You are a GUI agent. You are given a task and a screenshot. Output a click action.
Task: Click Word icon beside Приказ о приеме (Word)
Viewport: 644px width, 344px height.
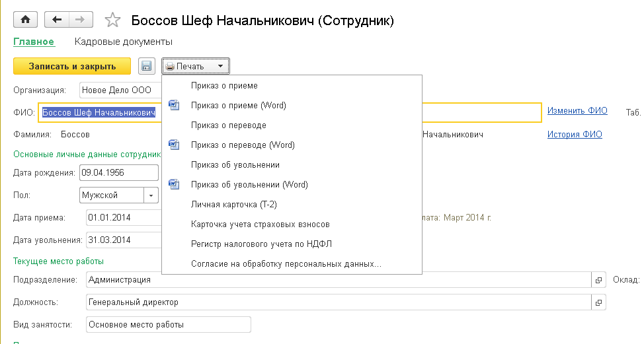pos(174,105)
